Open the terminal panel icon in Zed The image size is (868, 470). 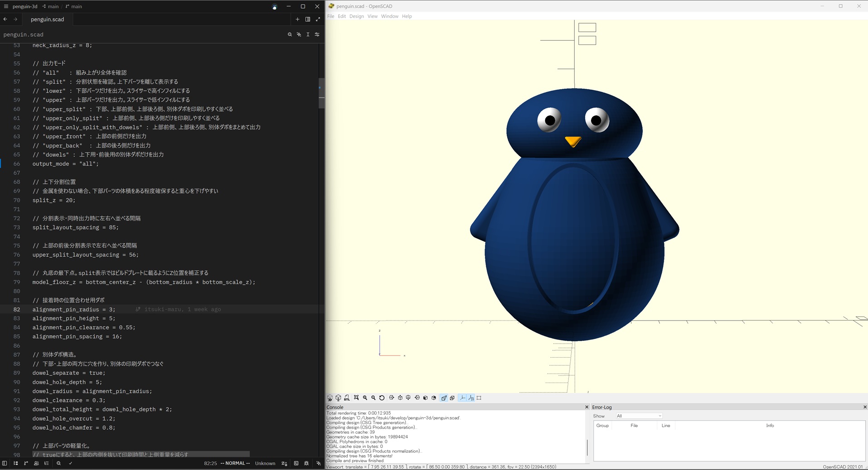point(296,463)
